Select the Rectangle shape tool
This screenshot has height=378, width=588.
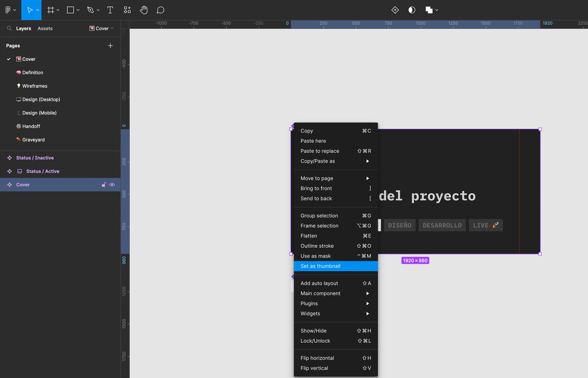point(71,10)
